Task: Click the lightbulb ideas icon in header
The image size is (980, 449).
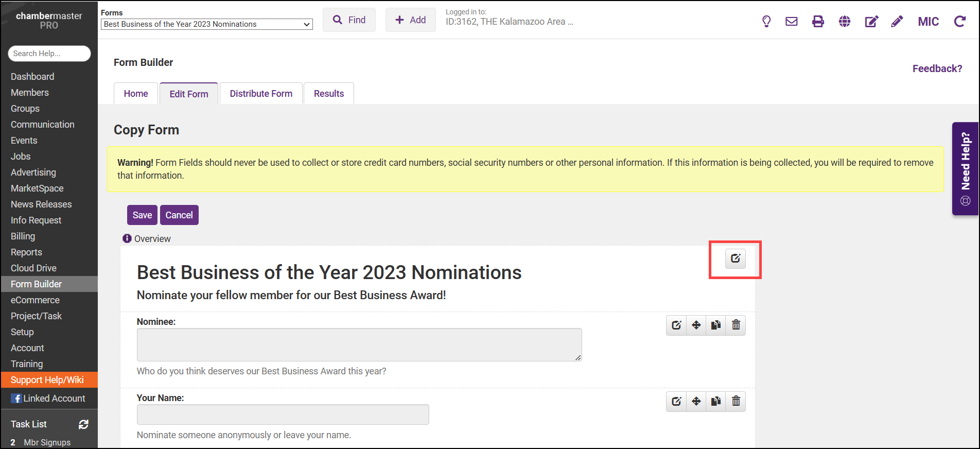Action: (x=766, y=21)
